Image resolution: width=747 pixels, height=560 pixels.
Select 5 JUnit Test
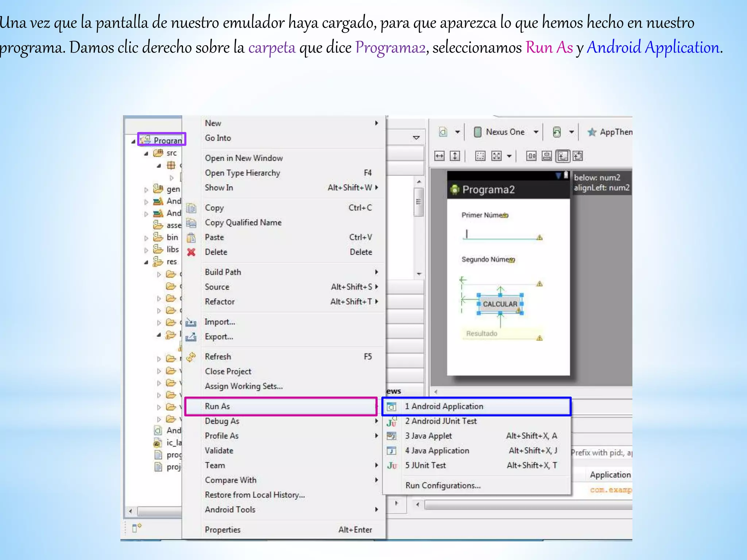click(x=476, y=466)
